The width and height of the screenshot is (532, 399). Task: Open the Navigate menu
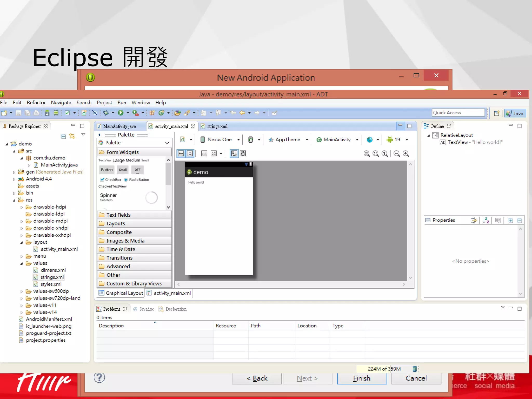click(x=61, y=102)
